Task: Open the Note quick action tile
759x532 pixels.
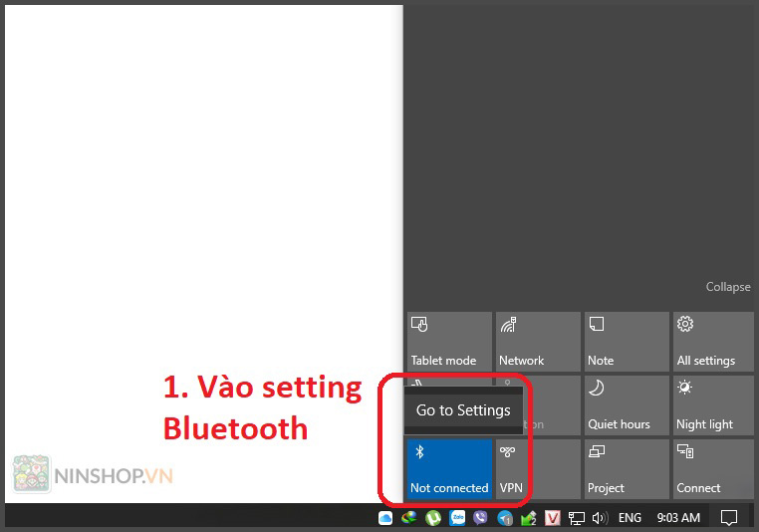Action: point(627,342)
